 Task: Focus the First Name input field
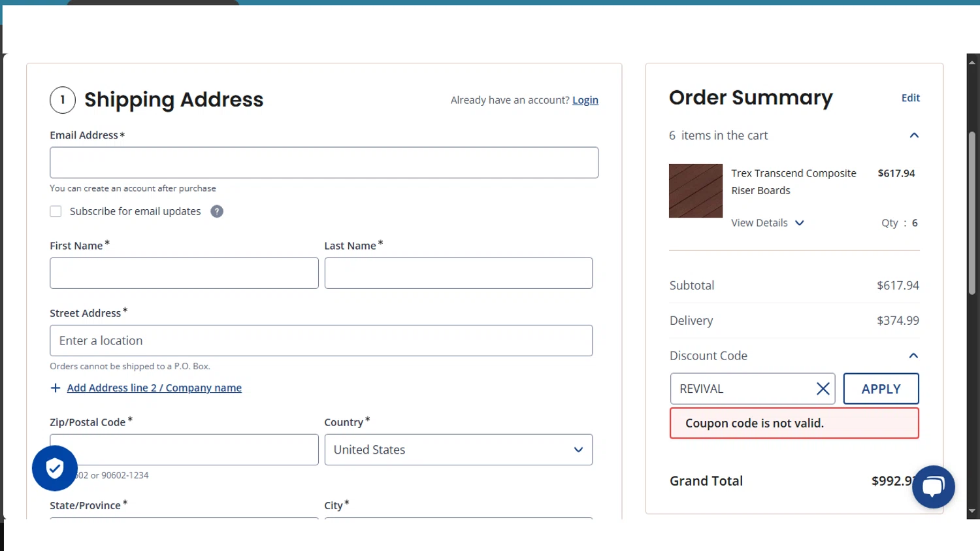pos(184,273)
